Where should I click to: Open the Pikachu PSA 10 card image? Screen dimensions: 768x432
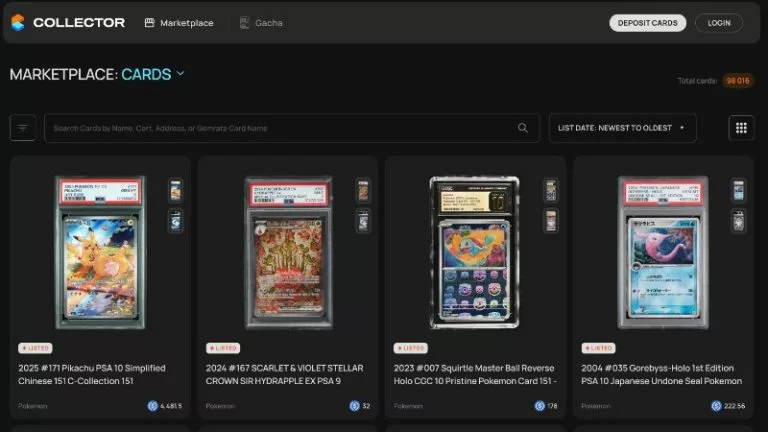pos(100,252)
